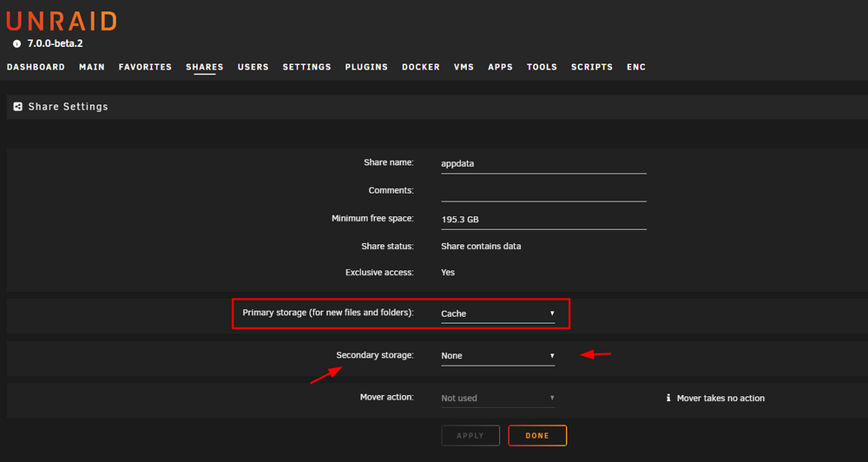Click the Exclusive access 'Yes' value
The height and width of the screenshot is (462, 868).
point(448,273)
